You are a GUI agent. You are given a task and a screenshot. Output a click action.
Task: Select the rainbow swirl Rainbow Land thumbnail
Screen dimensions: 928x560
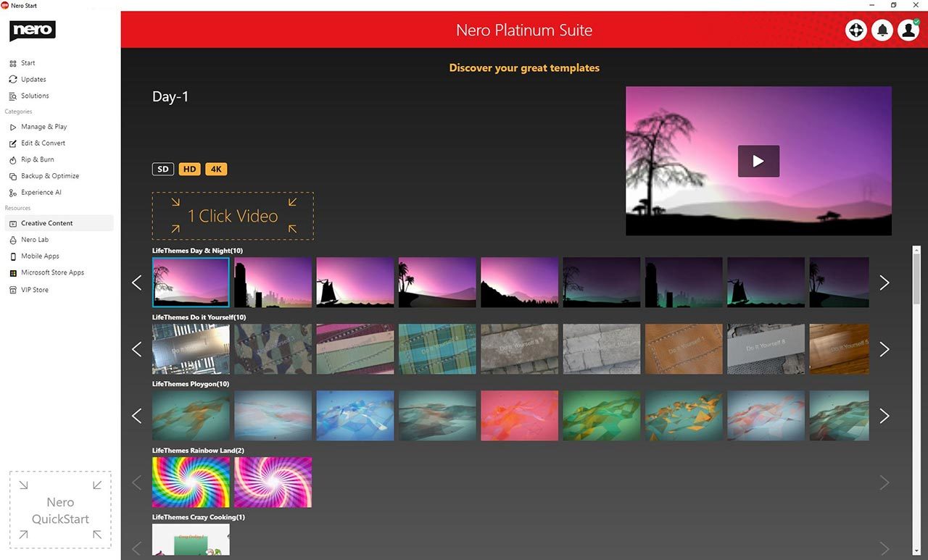(x=191, y=482)
